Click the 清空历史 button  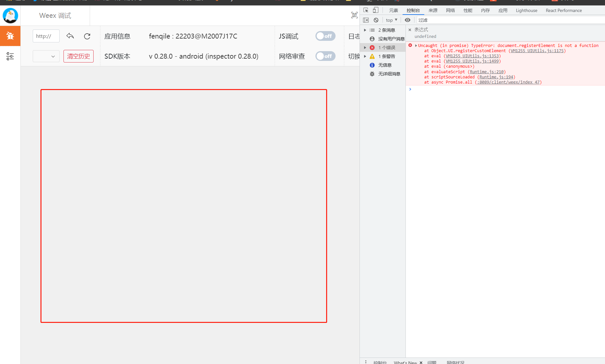pyautogui.click(x=78, y=56)
